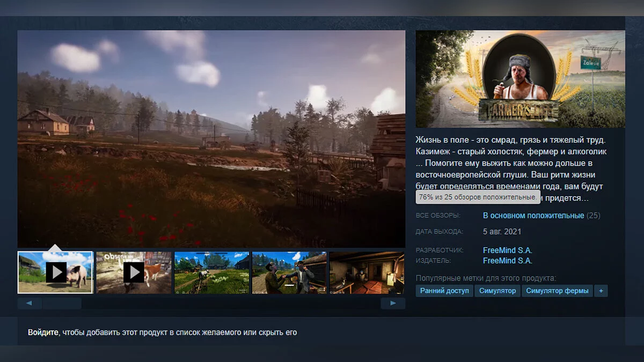This screenshot has height=362, width=644.
Task: Open the Farmer's Life header image
Action: 520,79
